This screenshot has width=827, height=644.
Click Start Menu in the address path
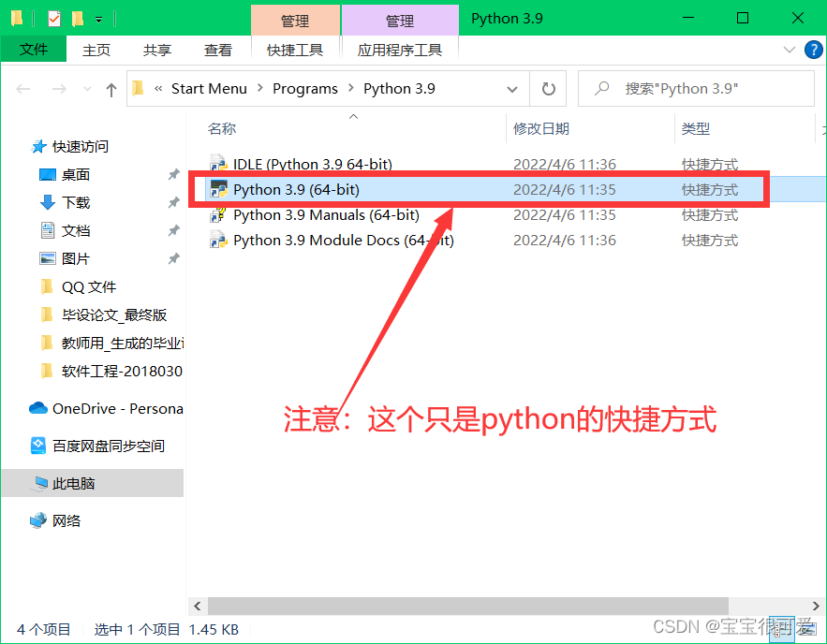tap(209, 89)
